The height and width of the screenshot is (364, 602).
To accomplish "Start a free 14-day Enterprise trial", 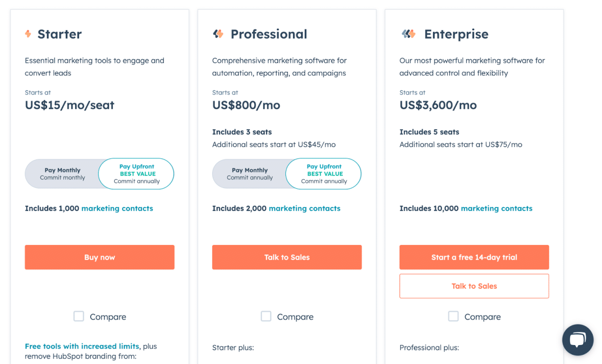I will pos(474,257).
